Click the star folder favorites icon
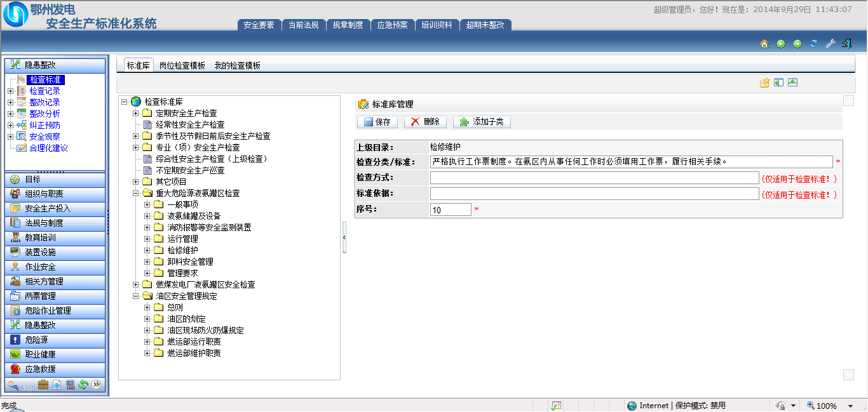868x412 pixels. [x=764, y=83]
